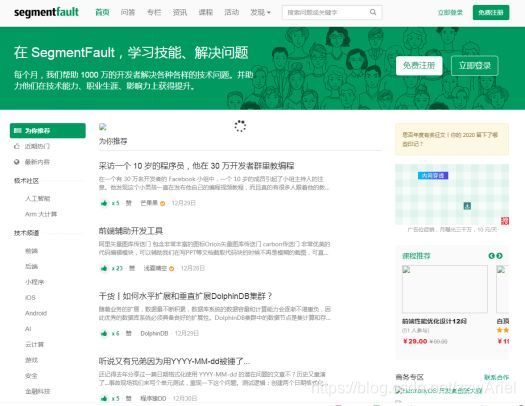Like the 前端辅助开发工具 article
The width and height of the screenshot is (525, 406).
click(104, 268)
